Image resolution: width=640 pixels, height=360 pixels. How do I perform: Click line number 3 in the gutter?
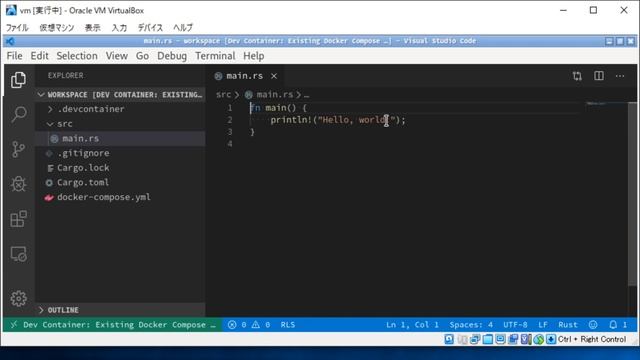click(230, 132)
